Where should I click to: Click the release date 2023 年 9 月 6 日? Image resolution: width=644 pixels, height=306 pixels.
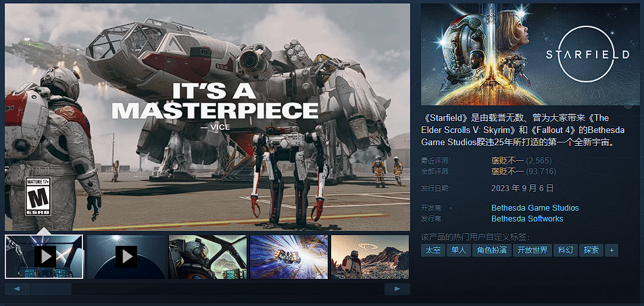tap(522, 188)
